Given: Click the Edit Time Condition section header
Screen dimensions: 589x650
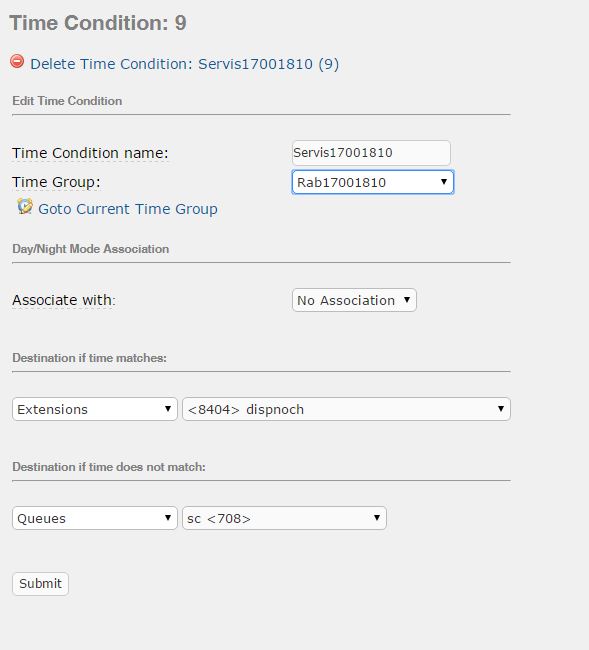Looking at the screenshot, I should point(67,101).
